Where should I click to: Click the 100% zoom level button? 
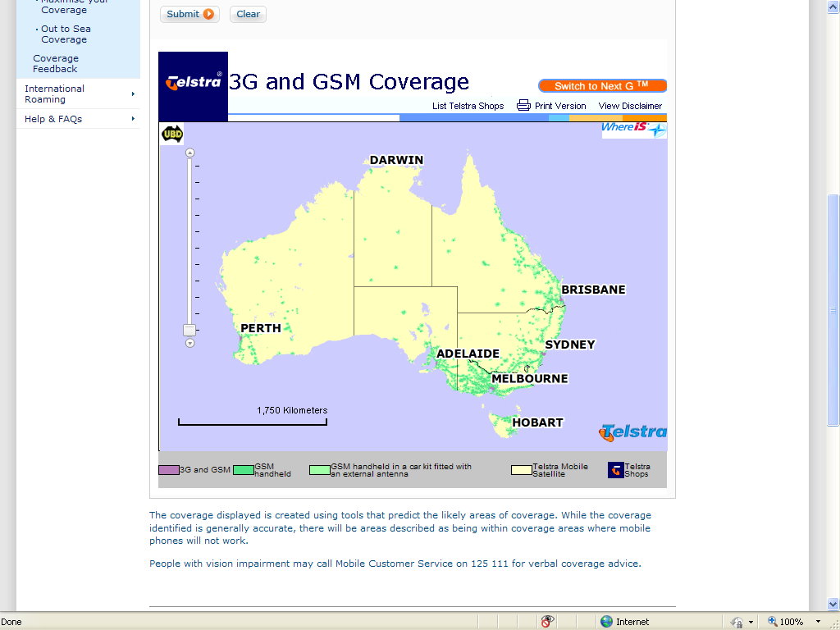tap(785, 622)
